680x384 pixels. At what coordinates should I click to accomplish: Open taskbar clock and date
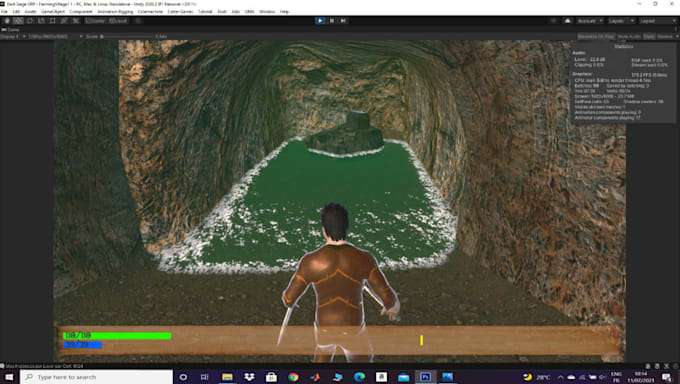tap(641, 377)
